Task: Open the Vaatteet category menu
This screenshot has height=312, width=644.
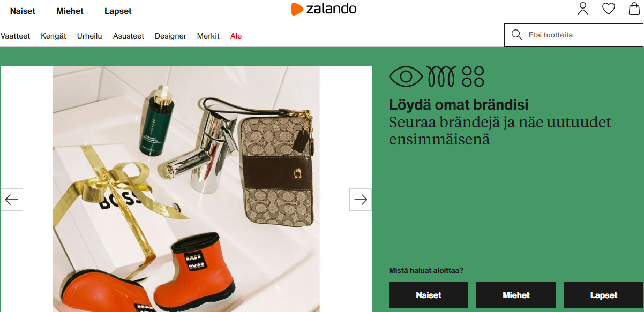Action: (x=15, y=36)
